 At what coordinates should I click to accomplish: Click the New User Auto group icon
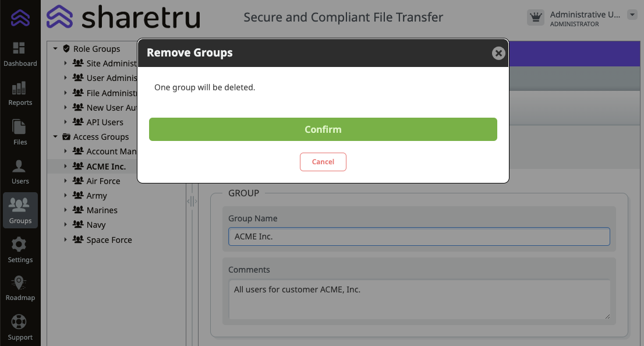click(x=78, y=107)
